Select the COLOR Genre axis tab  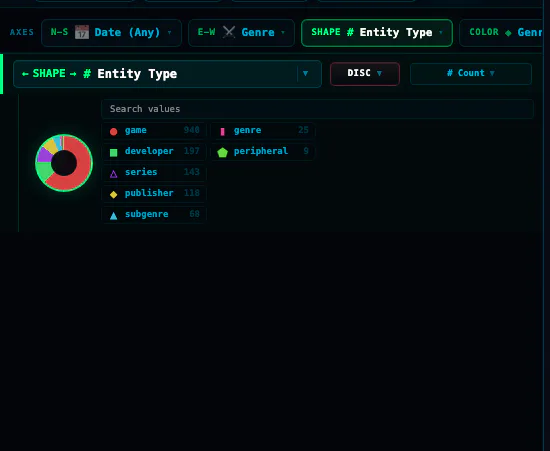502,33
